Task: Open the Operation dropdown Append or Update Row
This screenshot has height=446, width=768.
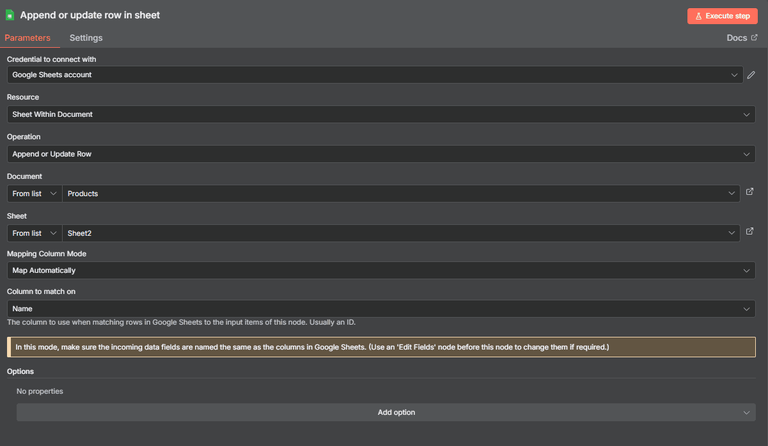Action: coord(381,154)
